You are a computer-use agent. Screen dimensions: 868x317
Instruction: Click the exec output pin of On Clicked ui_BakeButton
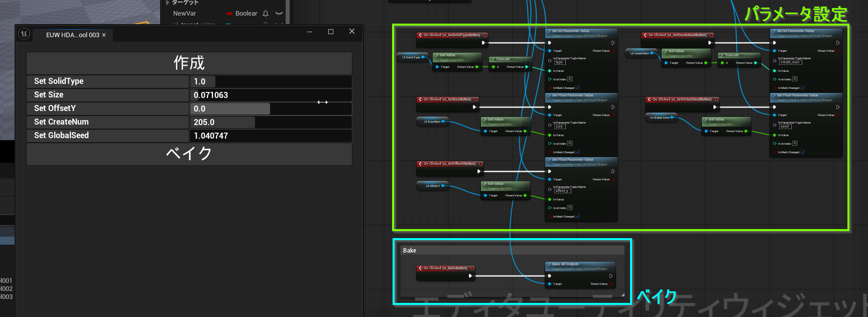tap(470, 276)
